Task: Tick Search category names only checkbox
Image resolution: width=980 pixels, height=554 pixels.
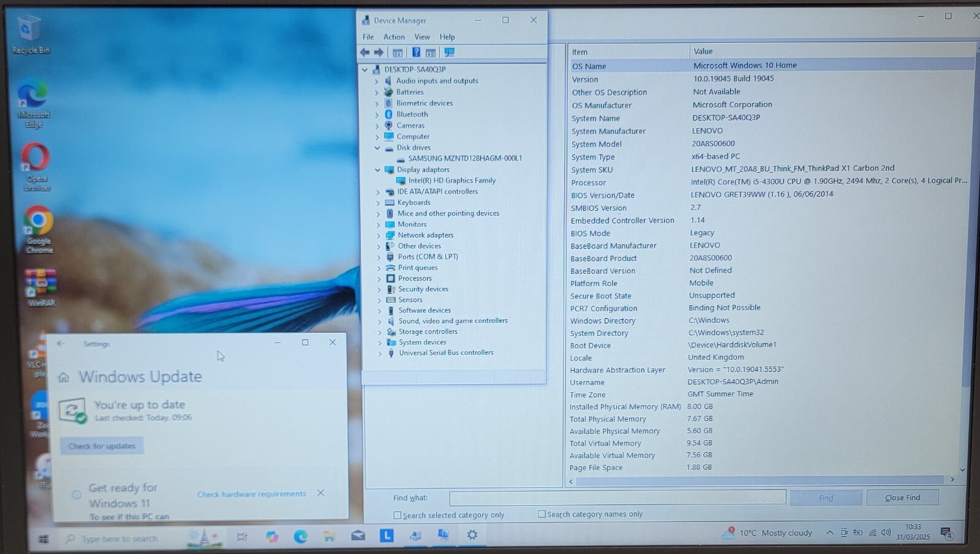Action: pyautogui.click(x=541, y=514)
